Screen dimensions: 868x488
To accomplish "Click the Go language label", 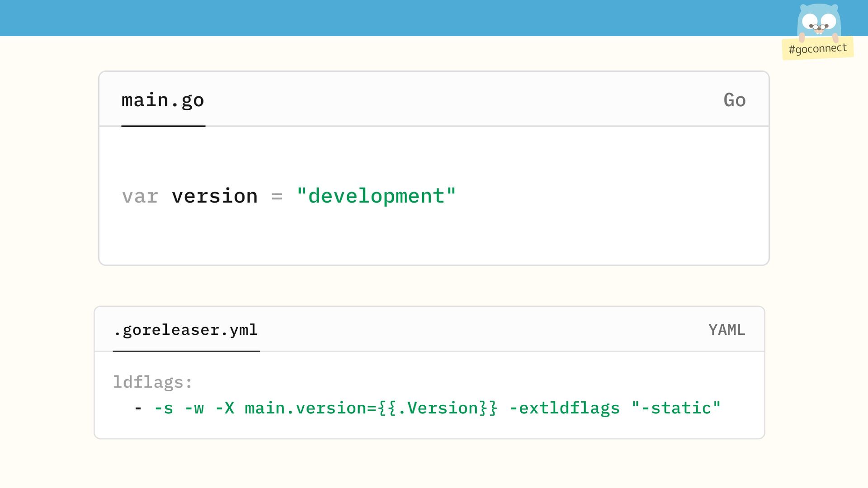I will pyautogui.click(x=734, y=100).
